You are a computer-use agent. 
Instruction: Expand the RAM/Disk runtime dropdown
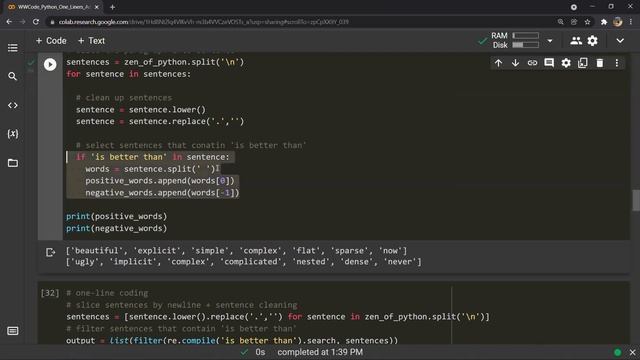pos(550,41)
